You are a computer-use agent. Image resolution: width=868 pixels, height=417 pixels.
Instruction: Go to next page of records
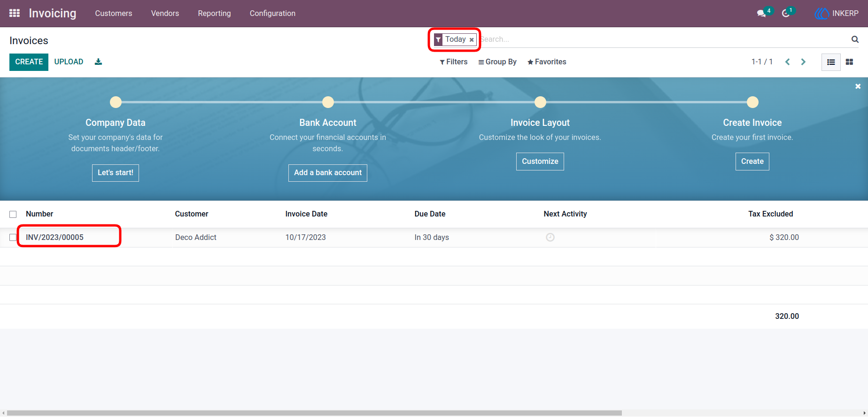803,62
